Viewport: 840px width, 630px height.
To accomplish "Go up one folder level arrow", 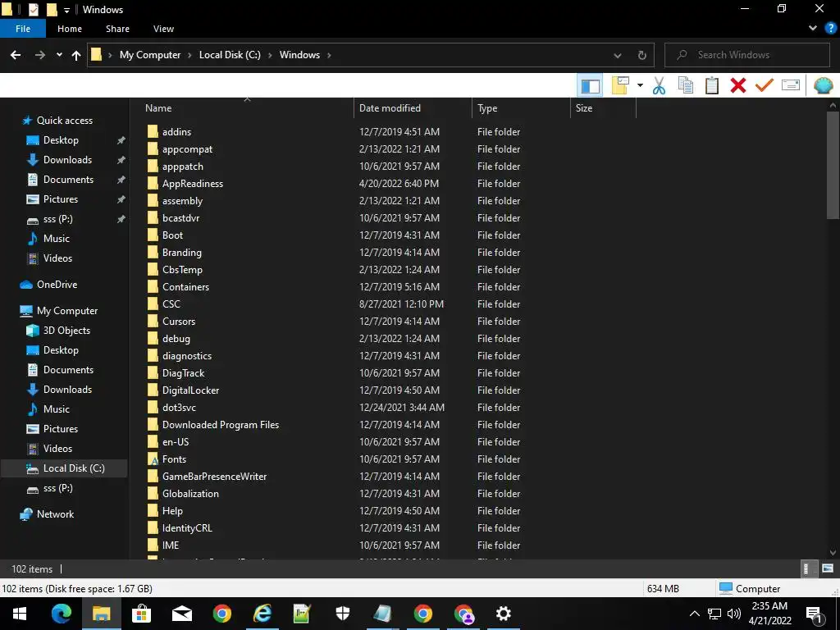I will [76, 55].
